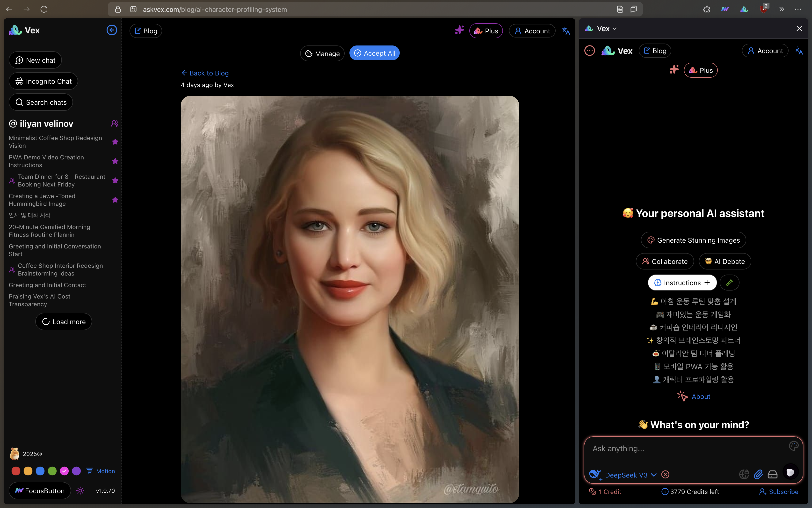Image resolution: width=812 pixels, height=508 pixels.
Task: Start an Incognito Chat
Action: coord(43,81)
